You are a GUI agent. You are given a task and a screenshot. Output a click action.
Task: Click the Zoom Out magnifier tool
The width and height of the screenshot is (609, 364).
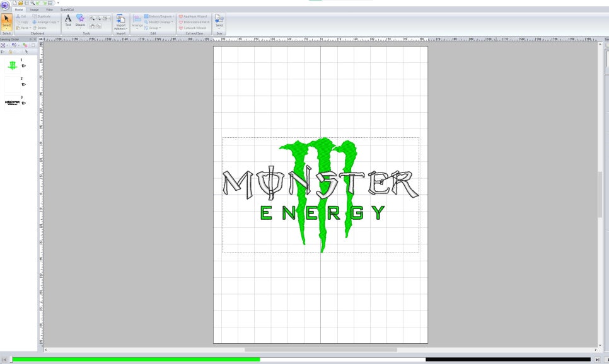(98, 18)
